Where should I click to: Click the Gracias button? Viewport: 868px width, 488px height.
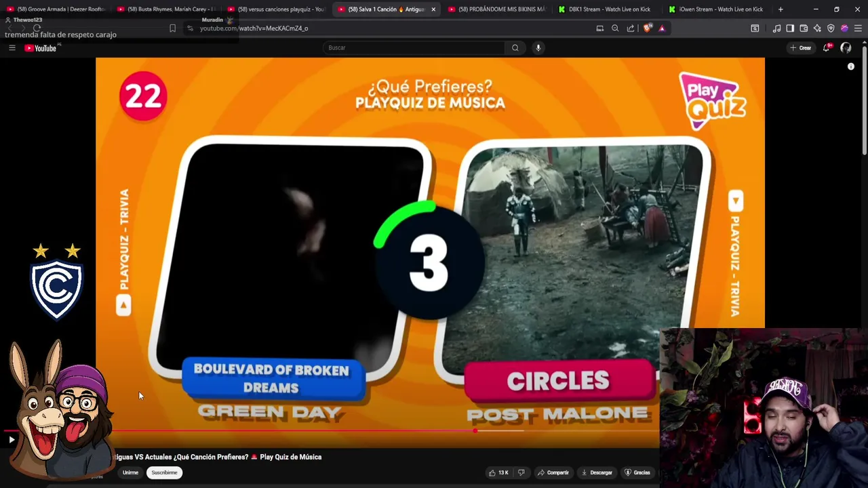coord(637,472)
